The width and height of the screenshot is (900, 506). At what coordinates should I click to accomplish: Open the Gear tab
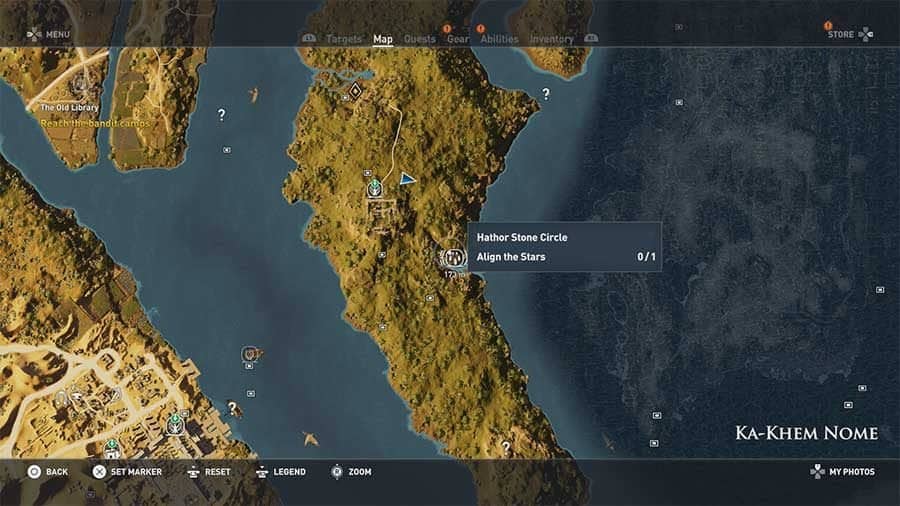tap(457, 39)
